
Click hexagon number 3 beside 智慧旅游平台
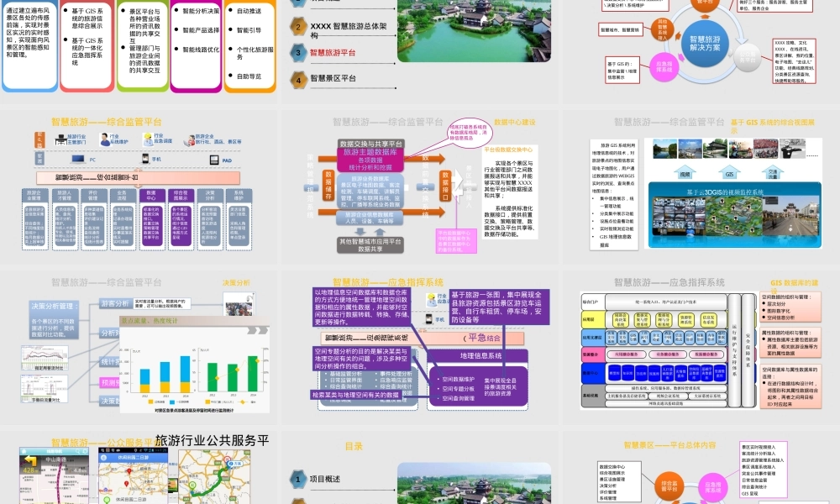tap(298, 52)
